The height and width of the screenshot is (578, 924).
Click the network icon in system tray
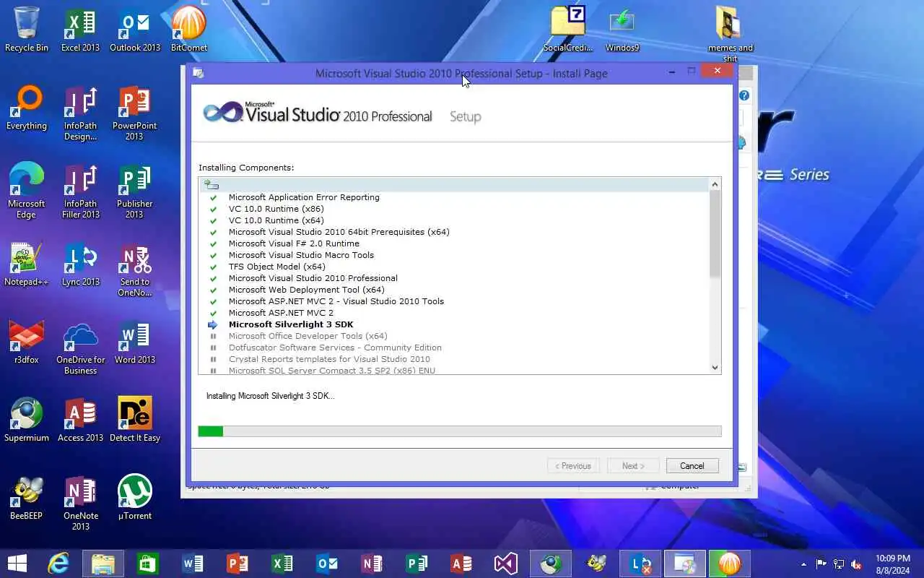click(839, 564)
